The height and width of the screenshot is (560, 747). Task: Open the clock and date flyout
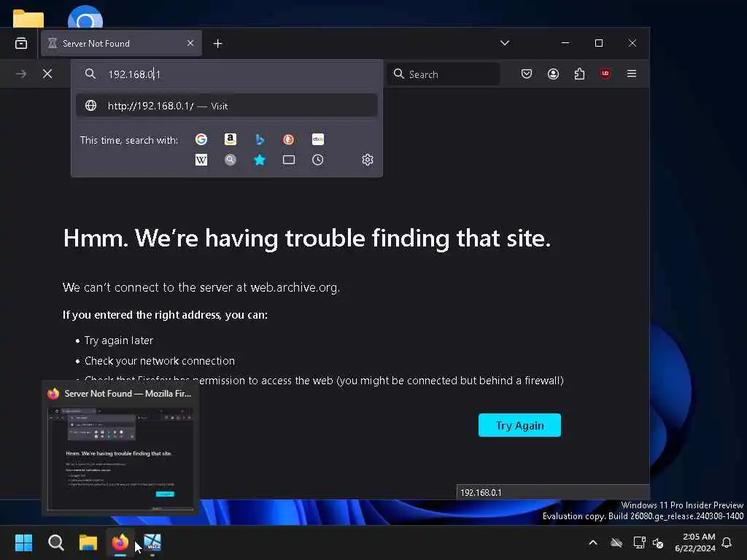click(695, 542)
